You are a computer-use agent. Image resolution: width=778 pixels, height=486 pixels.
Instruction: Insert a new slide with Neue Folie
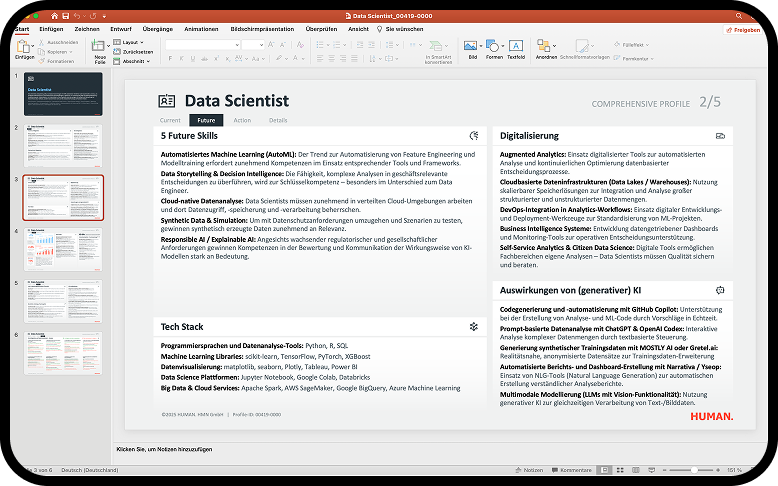[100, 50]
